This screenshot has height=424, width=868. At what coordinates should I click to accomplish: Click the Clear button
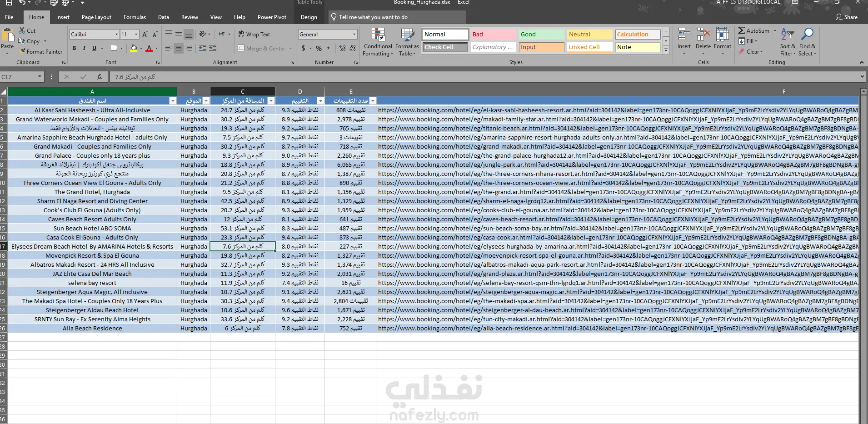coord(752,51)
